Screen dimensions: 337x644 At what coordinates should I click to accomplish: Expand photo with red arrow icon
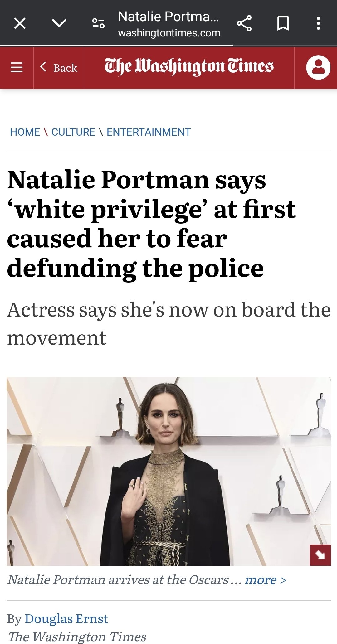pos(320,555)
